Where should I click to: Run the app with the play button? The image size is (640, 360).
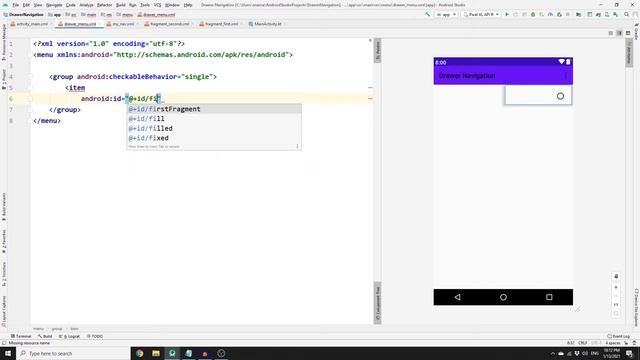click(x=507, y=14)
